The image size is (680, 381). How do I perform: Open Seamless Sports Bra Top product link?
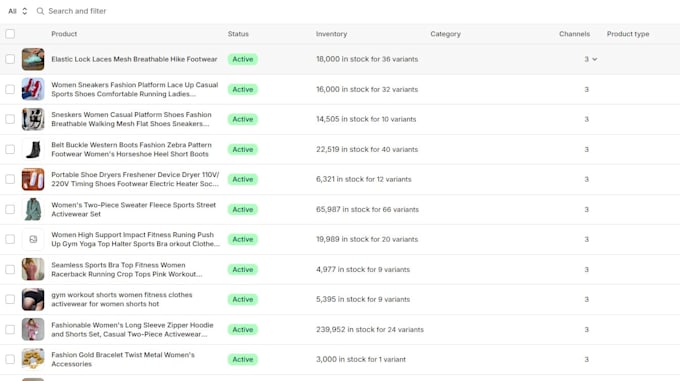(x=127, y=270)
